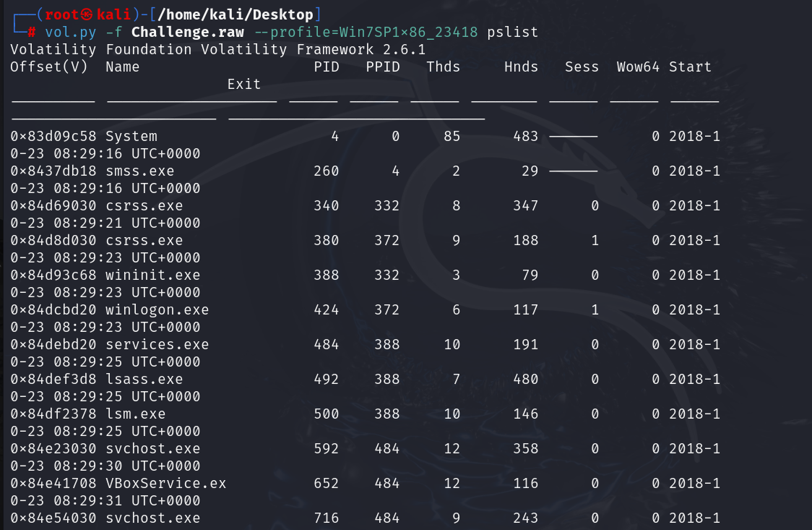
Task: Click handle count '117' of winlogon.exe
Action: 526,309
